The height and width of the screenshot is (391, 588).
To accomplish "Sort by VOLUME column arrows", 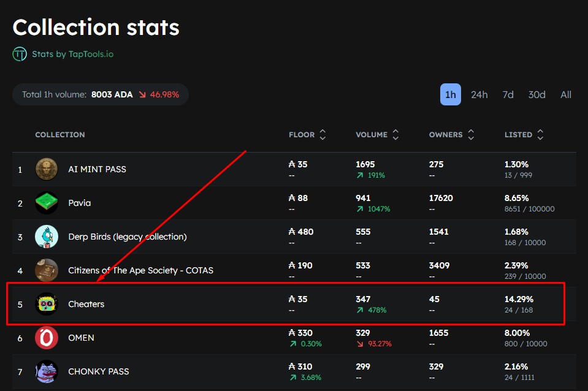I will 395,135.
